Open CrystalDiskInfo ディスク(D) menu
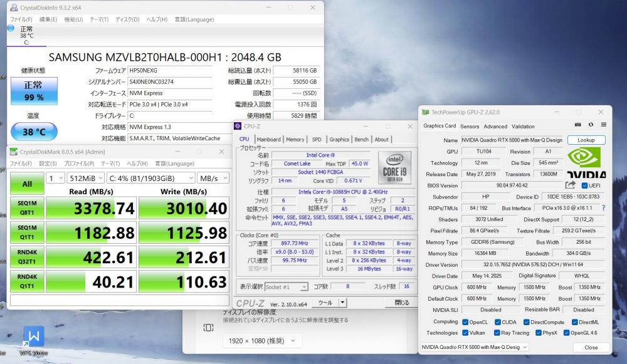This screenshot has height=364, width=627. [x=127, y=19]
